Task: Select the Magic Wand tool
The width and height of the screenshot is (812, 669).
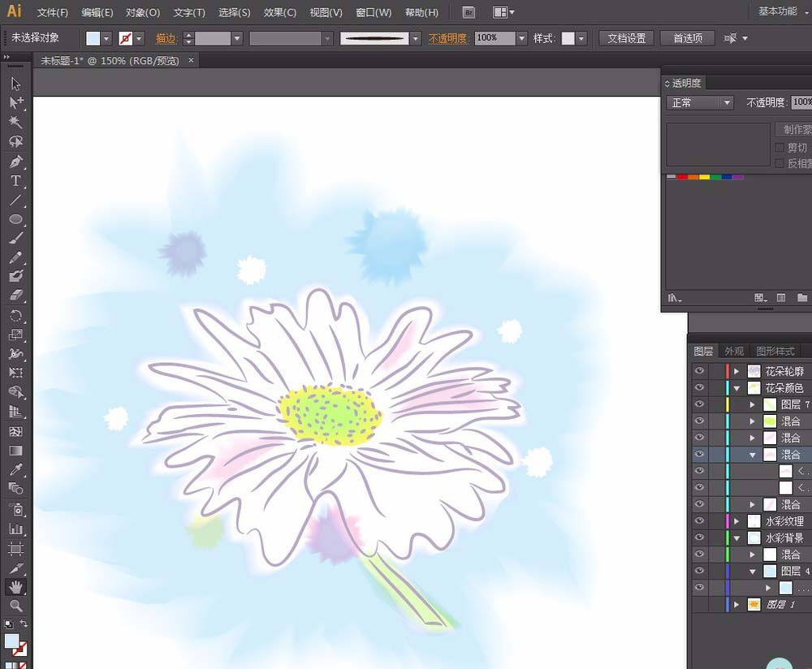Action: click(x=15, y=122)
